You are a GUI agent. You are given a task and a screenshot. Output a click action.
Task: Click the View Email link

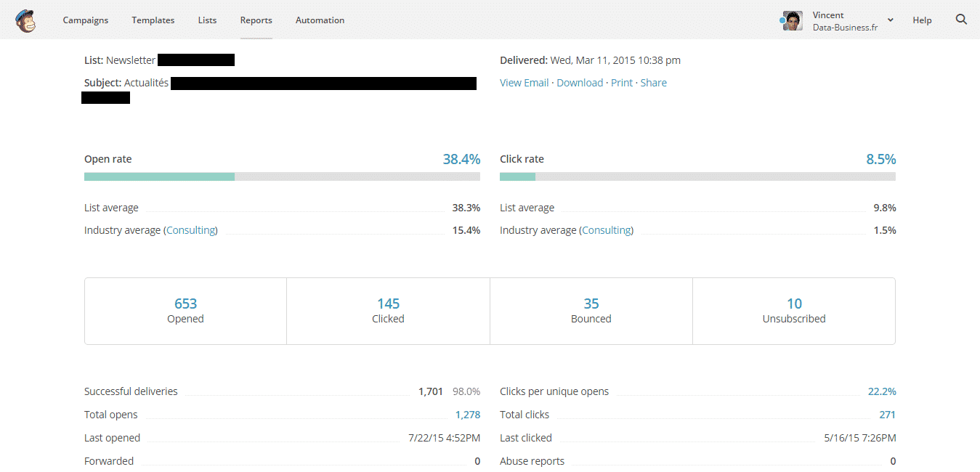pos(524,83)
